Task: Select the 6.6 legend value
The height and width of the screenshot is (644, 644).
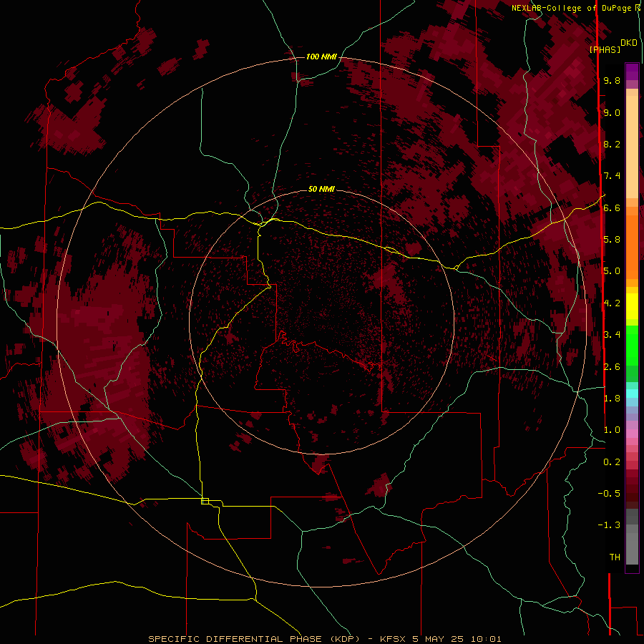Action: point(612,208)
